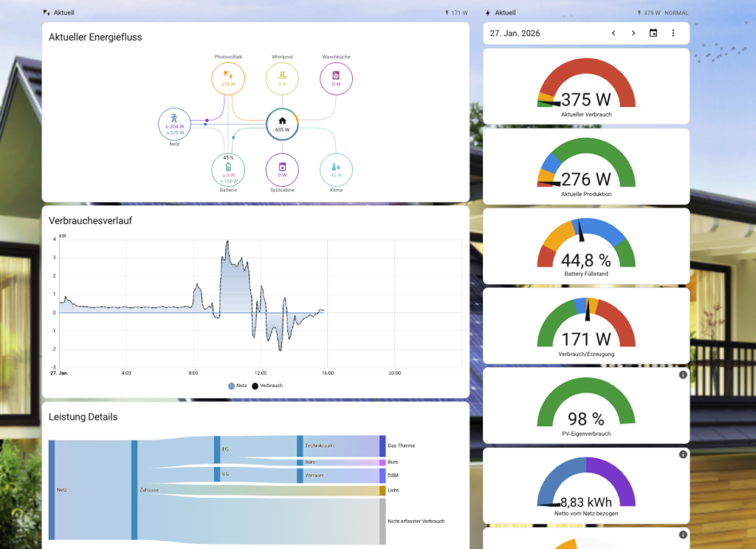Select the Waschküche washing machine icon
The width and height of the screenshot is (756, 549).
(x=336, y=75)
